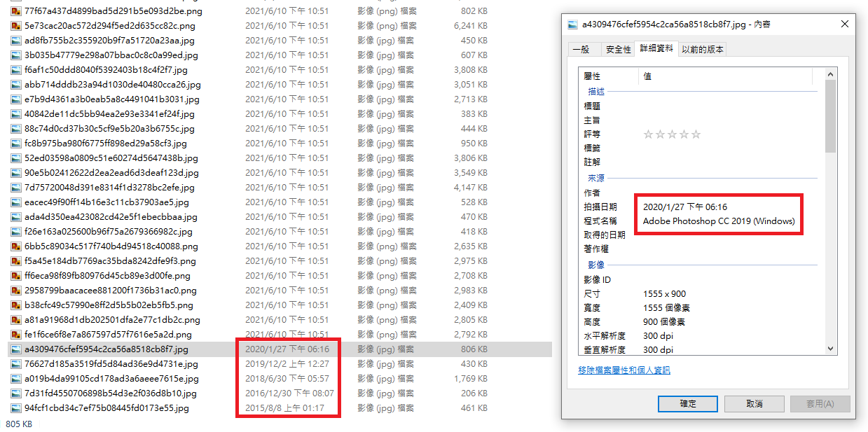868x432 pixels.
Task: Click the icon of fe1f6ce6f8e7a867597d57f7616e5a2d.png
Action: (16, 335)
